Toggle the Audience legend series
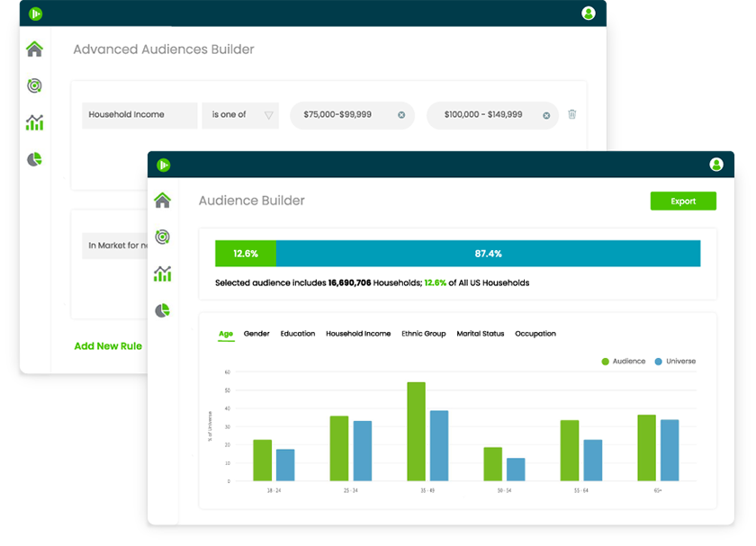This screenshot has width=756, height=546. coord(623,362)
